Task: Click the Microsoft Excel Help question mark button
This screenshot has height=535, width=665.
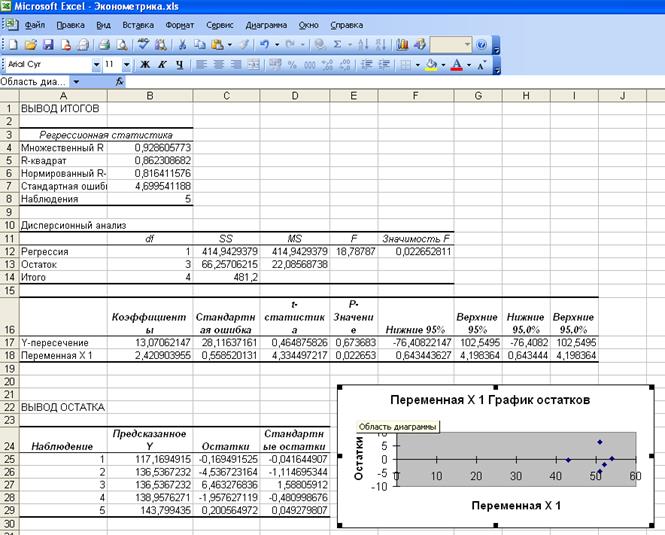Action: click(x=481, y=45)
